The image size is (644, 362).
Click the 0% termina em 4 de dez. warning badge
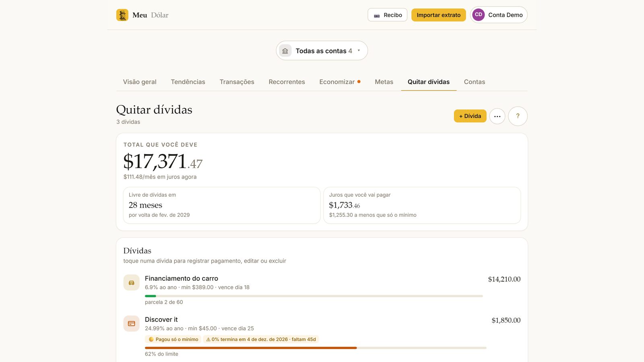tap(261, 339)
